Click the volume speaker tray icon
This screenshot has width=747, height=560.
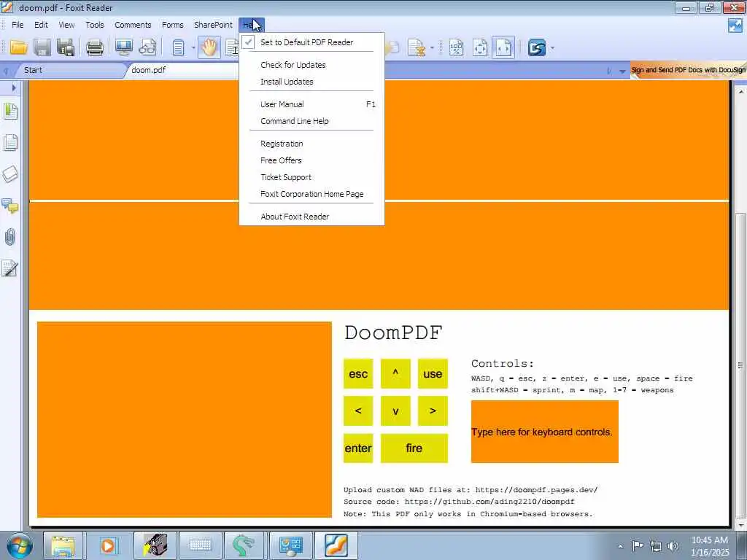(673, 546)
